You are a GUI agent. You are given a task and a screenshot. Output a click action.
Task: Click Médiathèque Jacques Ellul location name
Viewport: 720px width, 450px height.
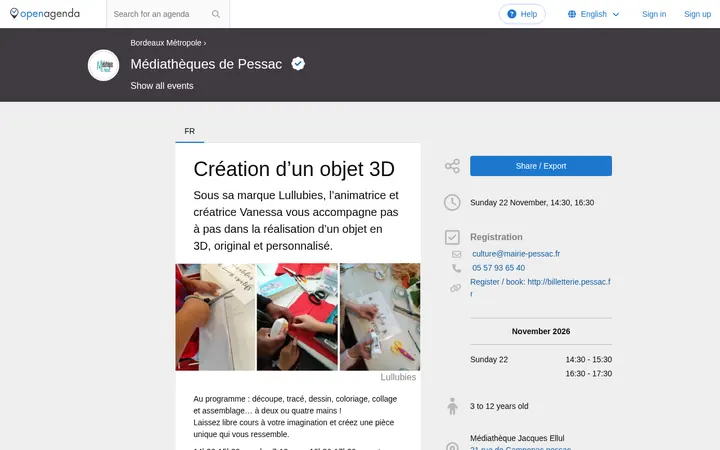517,438
